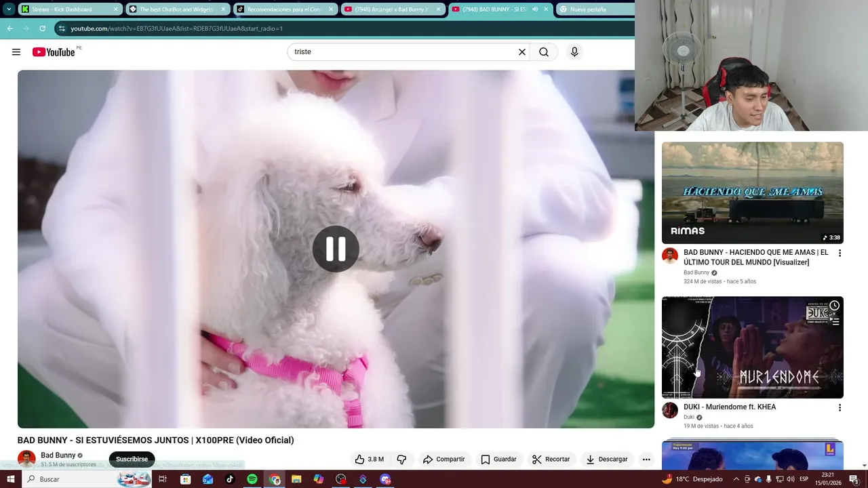Open BAD BUNNY - HACIENDO QUE ME AMAS title
This screenshot has height=488, width=868.
[x=756, y=257]
